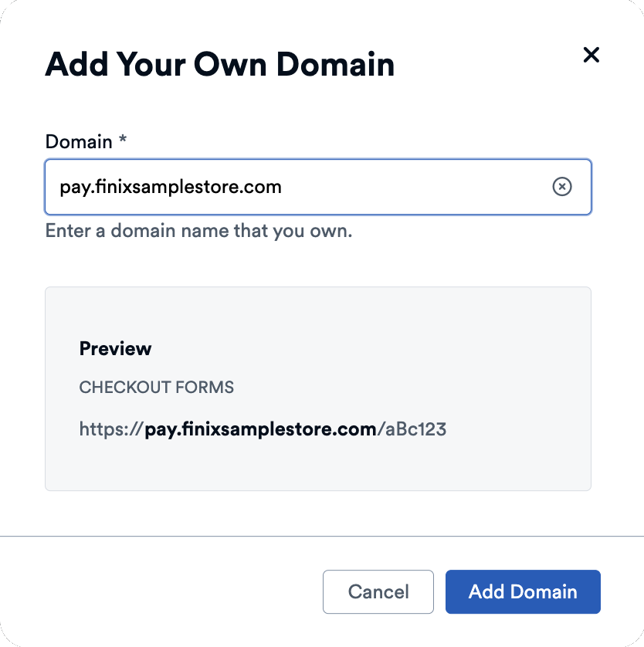Click the bold domain in the preview URL
The height and width of the screenshot is (647, 644).
click(260, 429)
